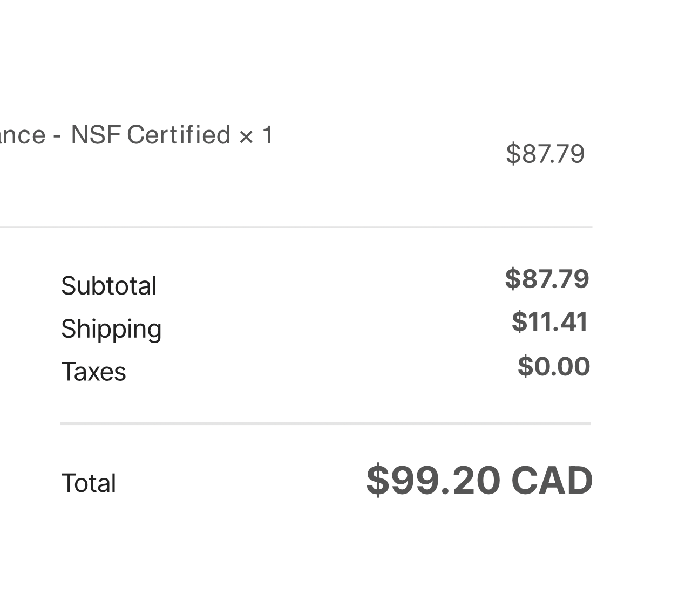Click the Subtotal label
Screen dimensions: 692x616
109,285
